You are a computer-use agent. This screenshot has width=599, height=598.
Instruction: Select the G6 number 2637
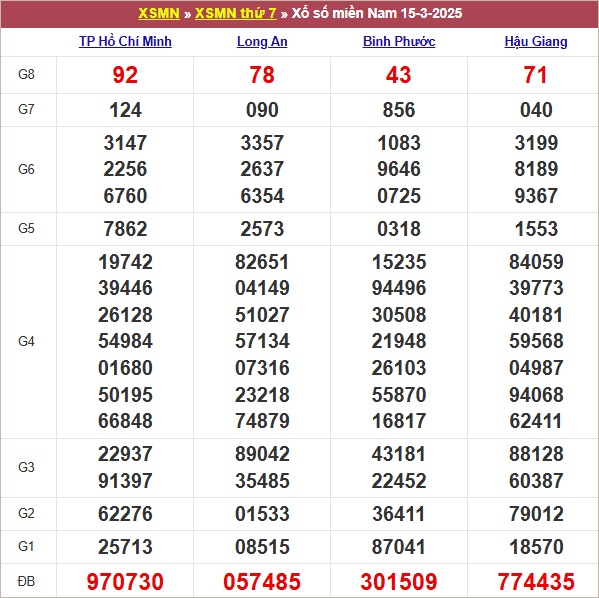262,169
